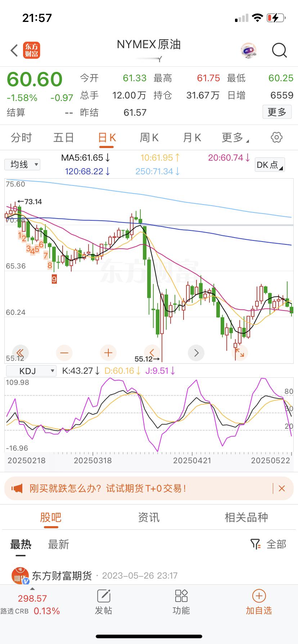Tap the megaphone icon in banner
Image resolution: width=298 pixels, height=644 pixels.
(x=17, y=488)
